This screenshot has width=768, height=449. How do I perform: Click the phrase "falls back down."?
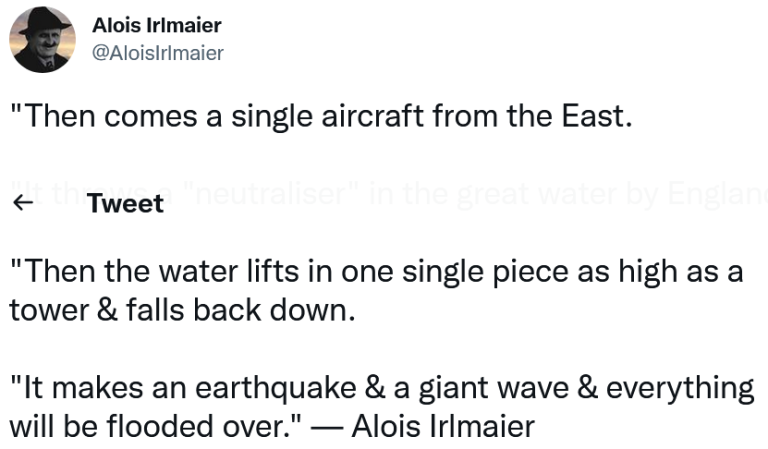pos(241,310)
